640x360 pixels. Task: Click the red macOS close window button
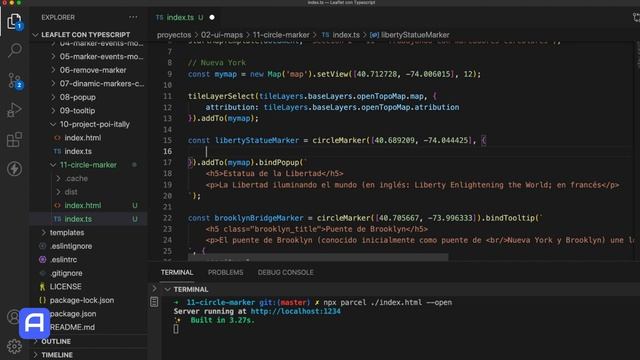pyautogui.click(x=4, y=2)
